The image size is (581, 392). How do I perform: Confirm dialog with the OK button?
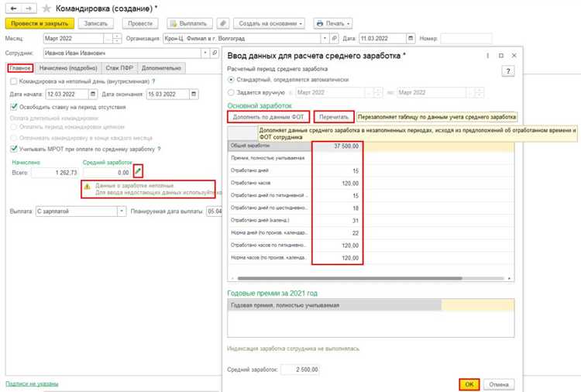pyautogui.click(x=469, y=384)
